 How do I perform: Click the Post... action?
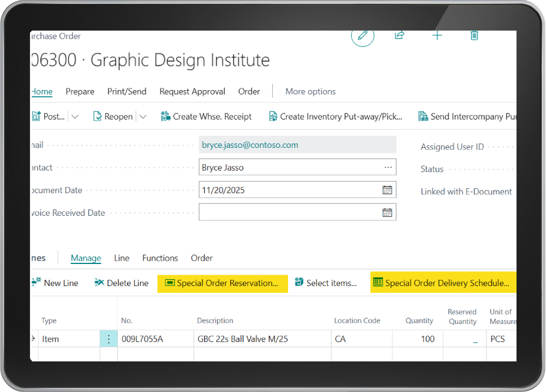pyautogui.click(x=49, y=117)
